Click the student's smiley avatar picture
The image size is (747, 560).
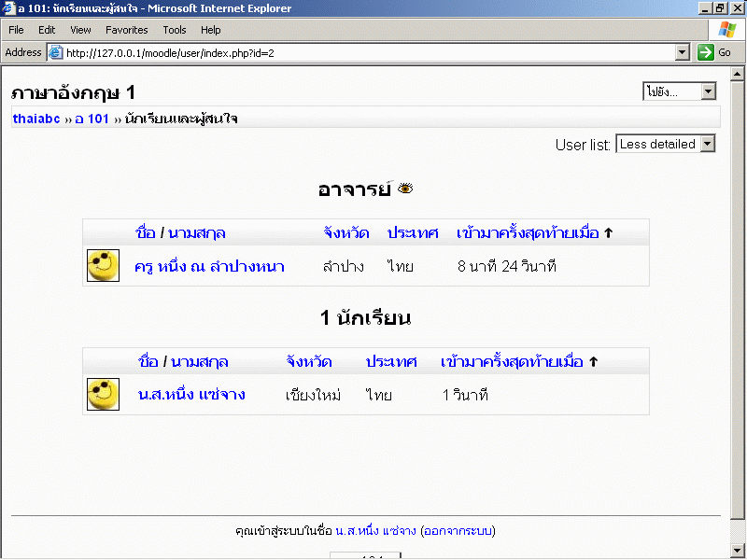point(103,395)
